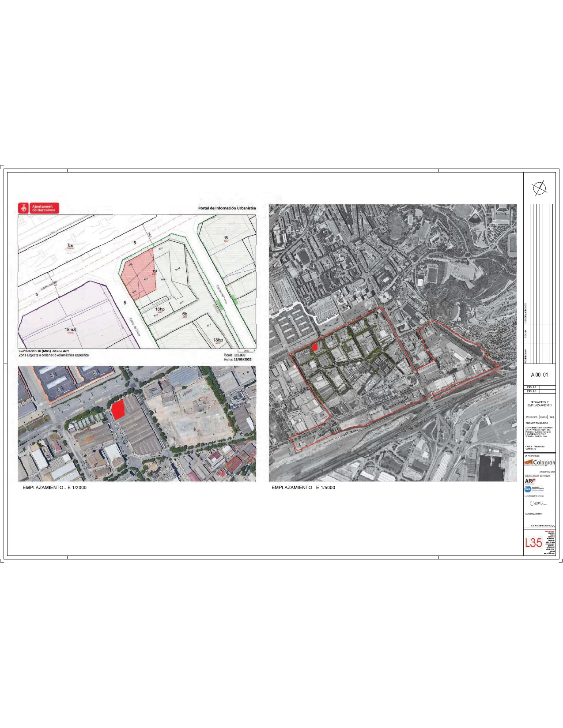This screenshot has width=563, height=728.
Task: Select the 'LOS ARQUITECTOS:' label
Action: click(535, 496)
